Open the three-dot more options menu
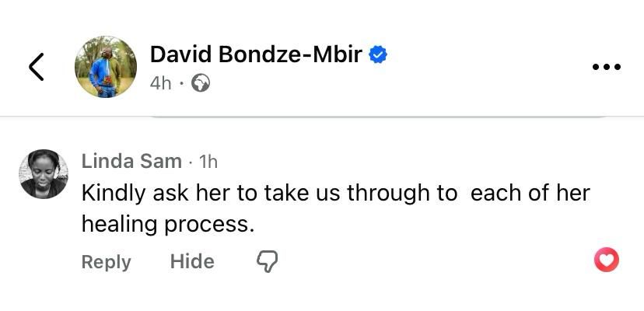 [x=606, y=67]
